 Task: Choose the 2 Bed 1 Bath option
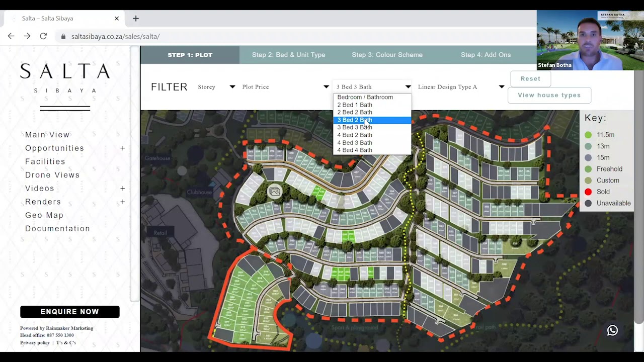click(x=372, y=105)
